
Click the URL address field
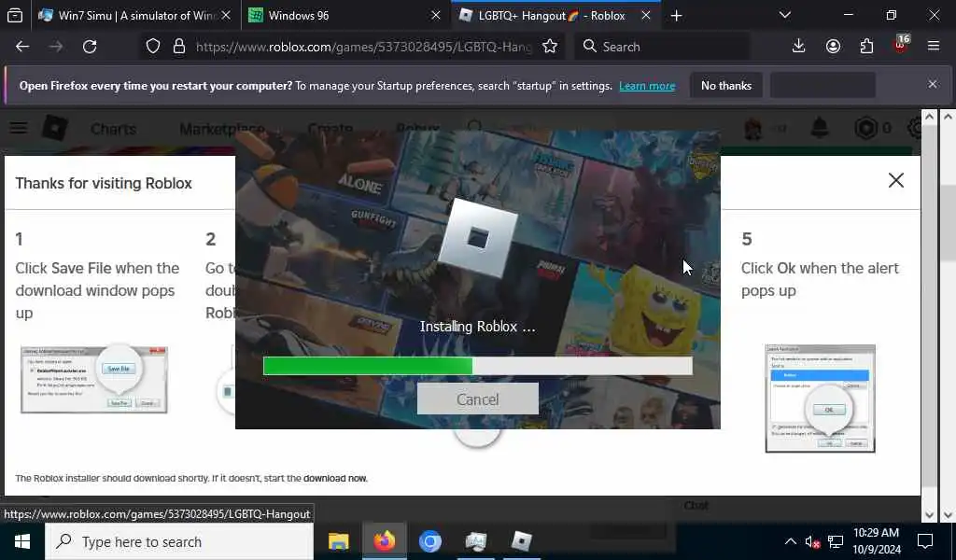363,47
